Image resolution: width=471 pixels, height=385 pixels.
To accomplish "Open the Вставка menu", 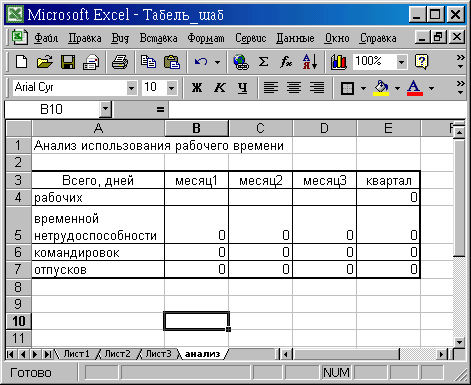I will 158,38.
